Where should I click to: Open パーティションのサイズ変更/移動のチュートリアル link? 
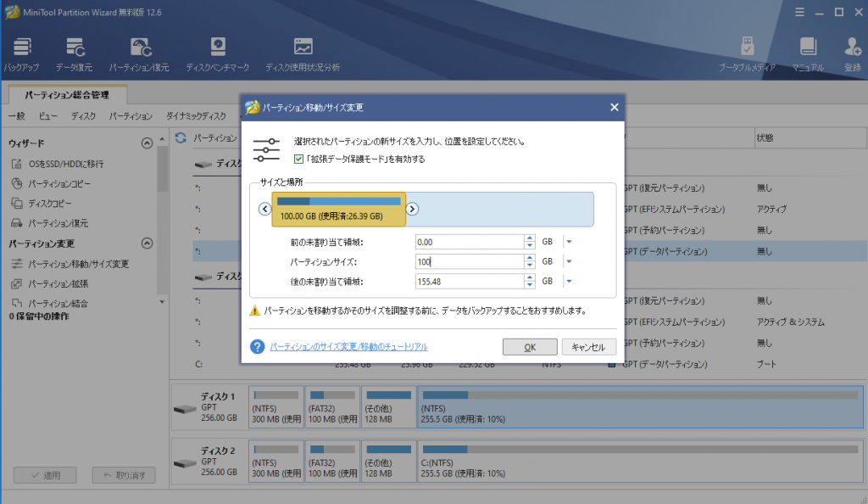click(348, 347)
